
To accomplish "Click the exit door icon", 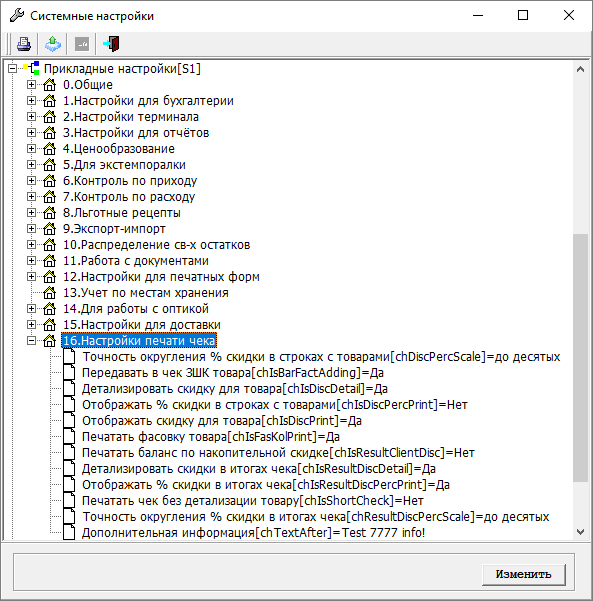I will pyautogui.click(x=112, y=44).
